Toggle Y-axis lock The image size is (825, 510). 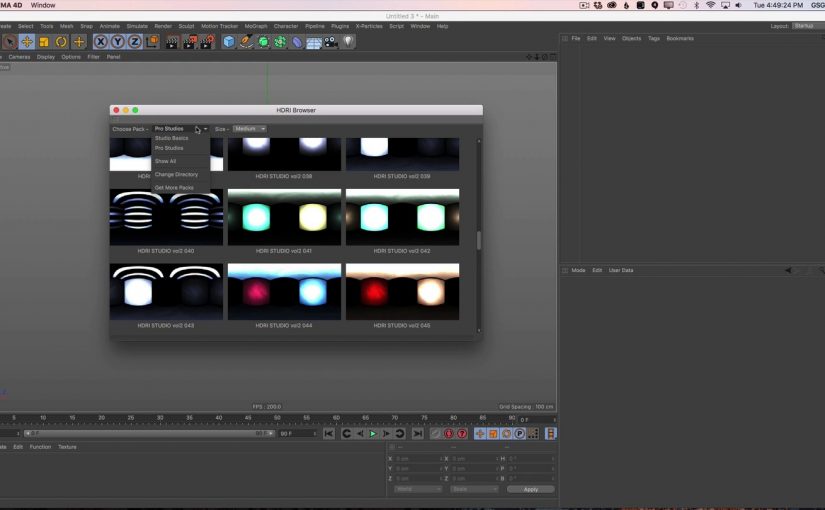click(x=118, y=42)
